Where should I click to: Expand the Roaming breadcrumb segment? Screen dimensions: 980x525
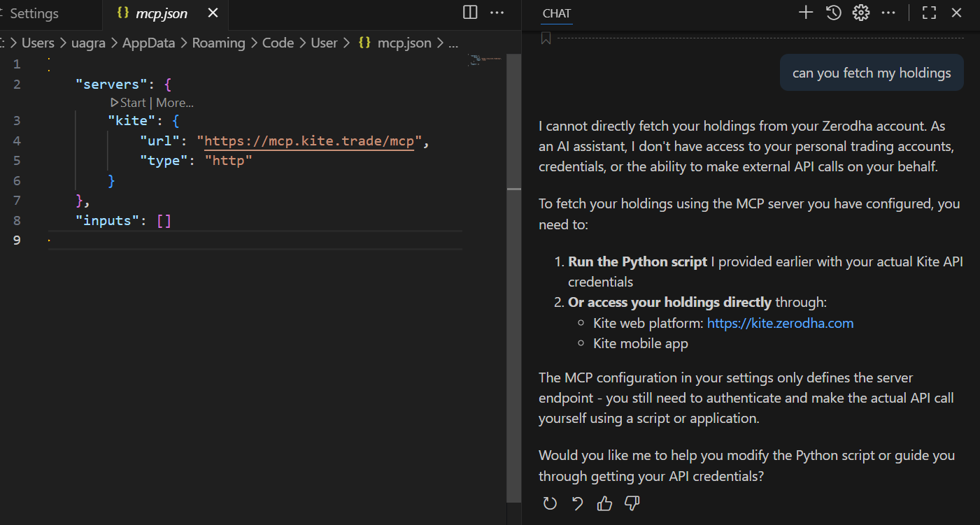(x=218, y=43)
